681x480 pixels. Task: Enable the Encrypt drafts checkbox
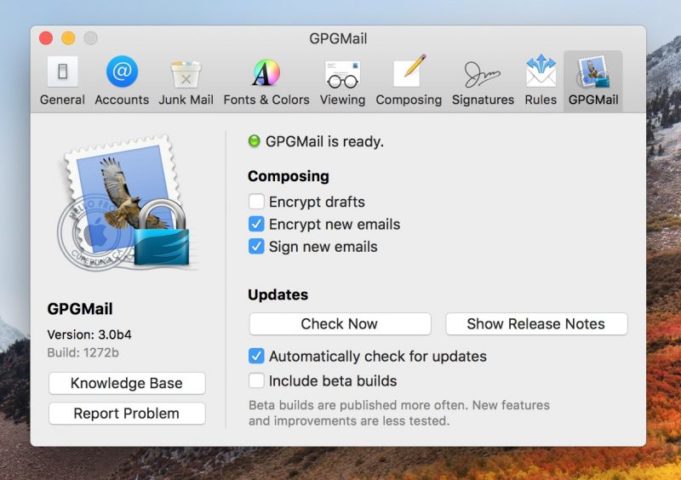256,202
